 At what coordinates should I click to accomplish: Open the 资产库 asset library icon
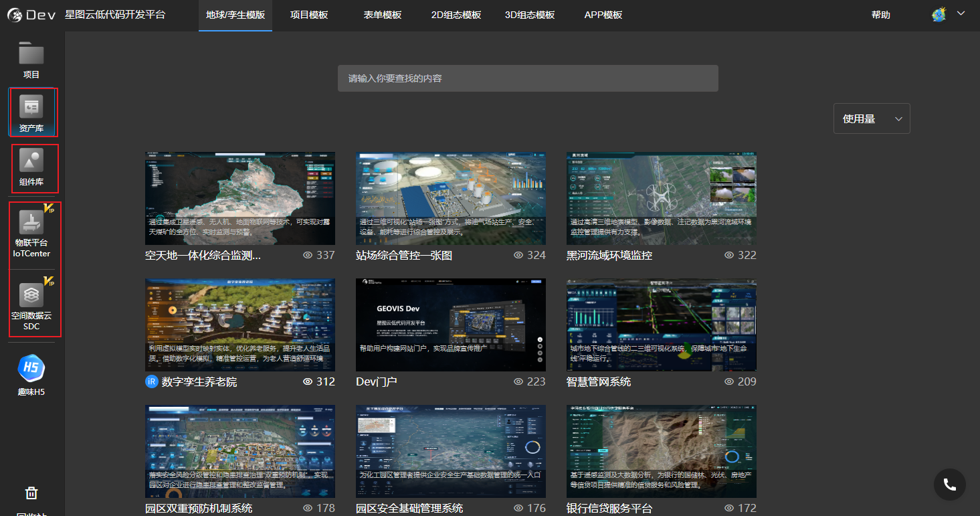coord(31,106)
